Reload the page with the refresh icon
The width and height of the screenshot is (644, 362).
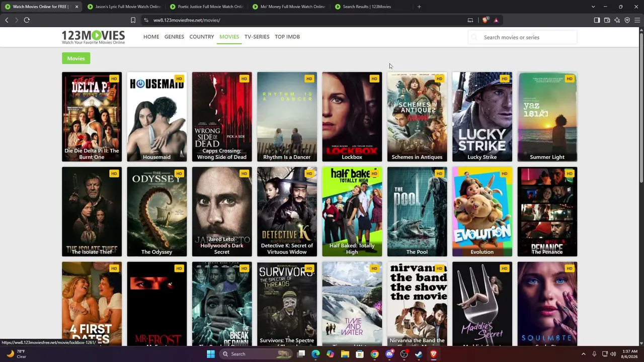(x=27, y=20)
